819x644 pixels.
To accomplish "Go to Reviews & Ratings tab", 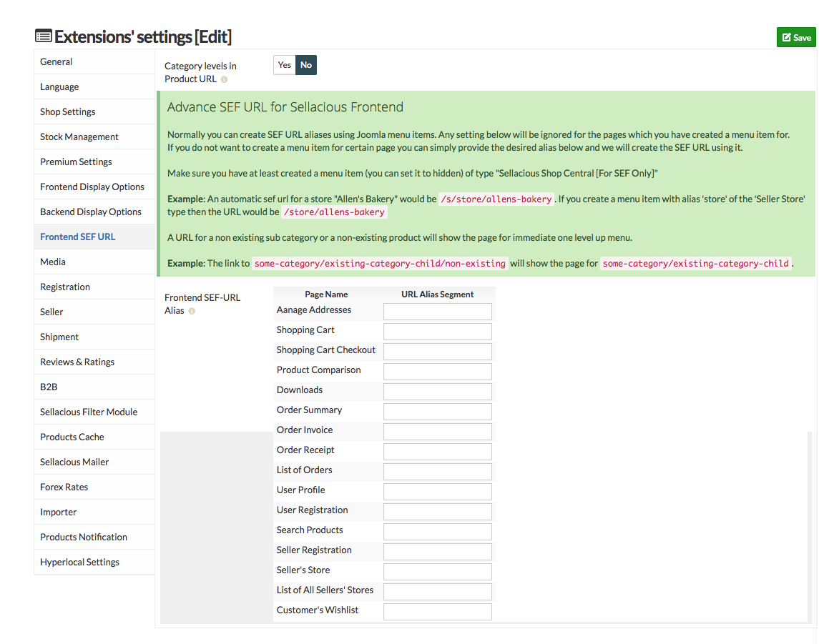I will 94,362.
